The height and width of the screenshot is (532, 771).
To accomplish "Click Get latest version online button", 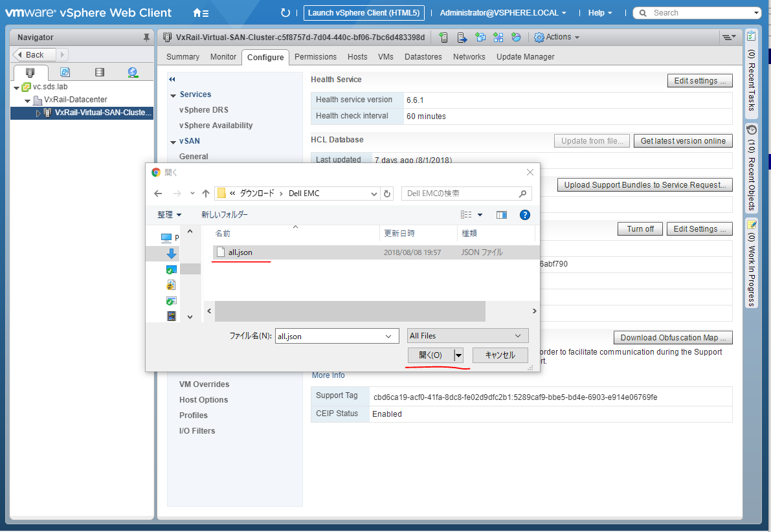I will (683, 141).
